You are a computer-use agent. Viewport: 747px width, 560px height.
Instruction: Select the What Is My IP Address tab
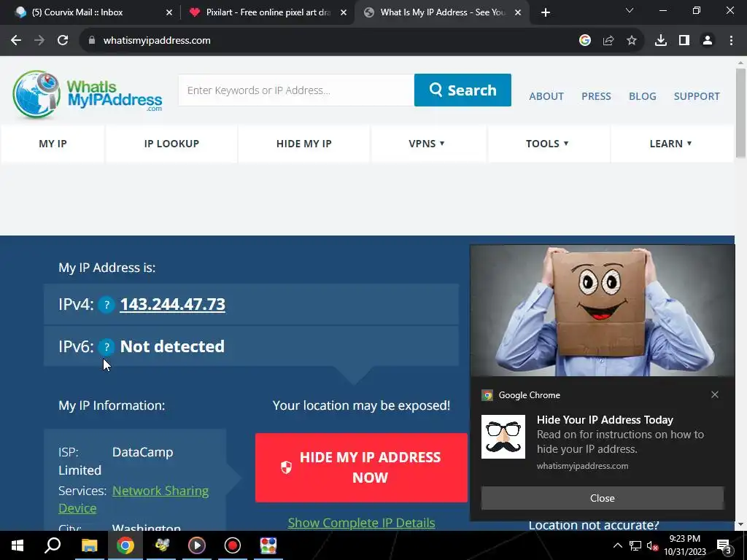pos(441,12)
